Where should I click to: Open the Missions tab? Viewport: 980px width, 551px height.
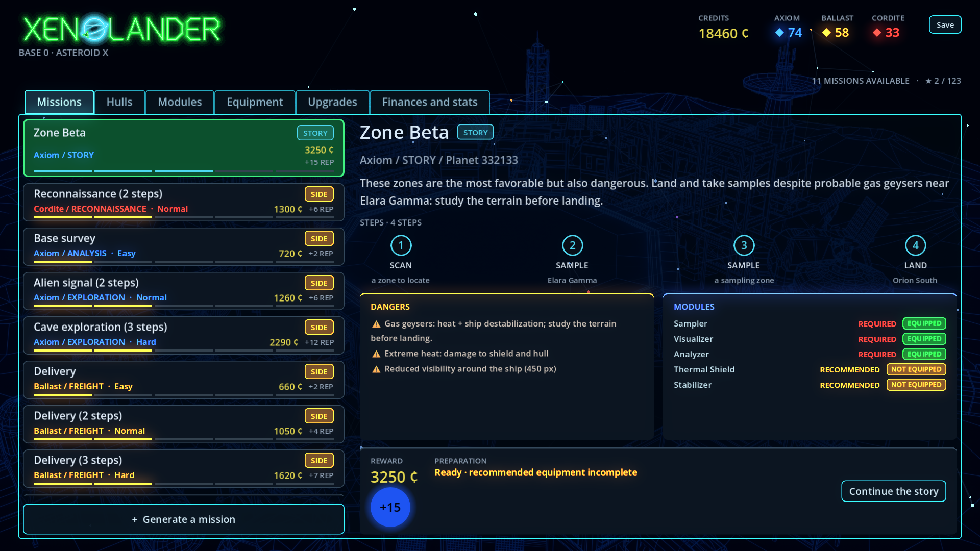pos(59,102)
